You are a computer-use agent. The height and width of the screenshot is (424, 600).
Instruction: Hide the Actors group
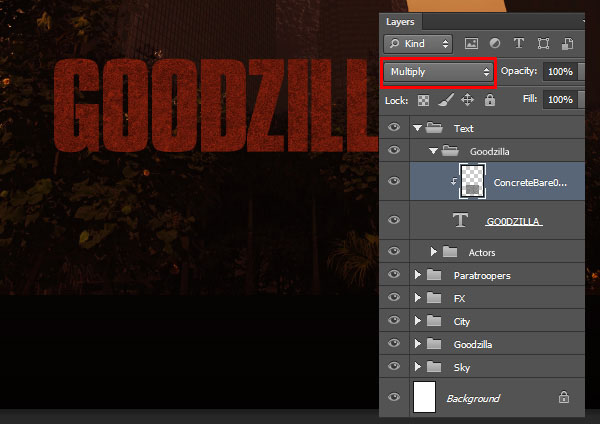(x=394, y=251)
